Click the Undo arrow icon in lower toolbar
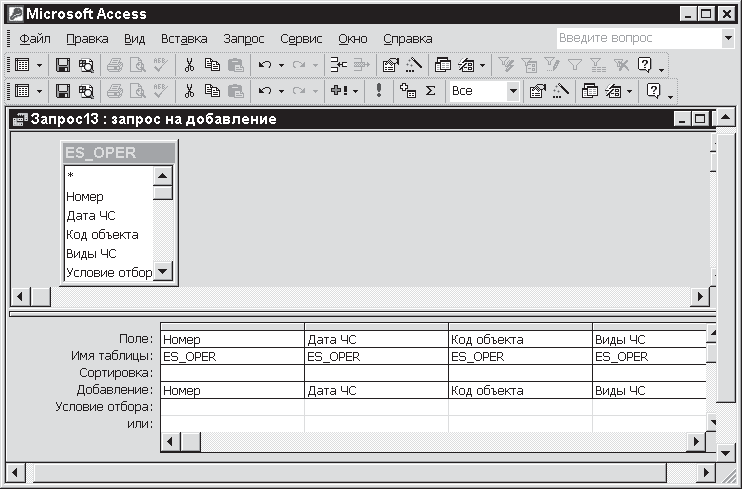Screen dimensions: 742x489 click(264, 91)
